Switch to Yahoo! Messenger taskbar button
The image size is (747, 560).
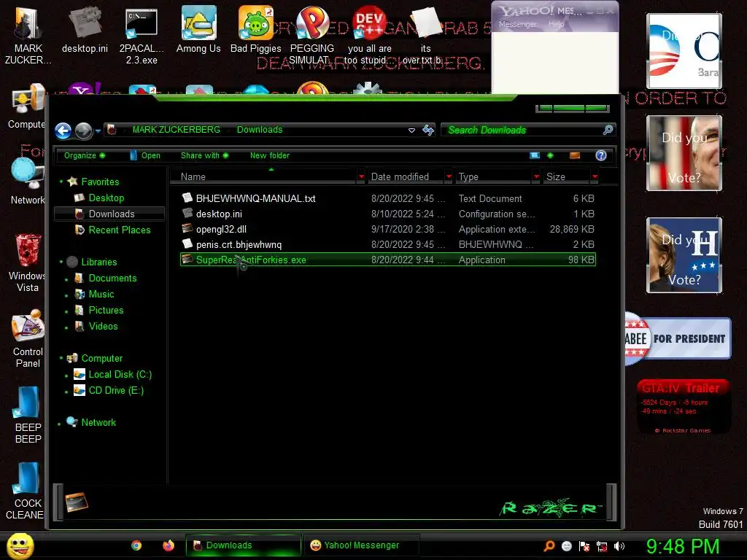(362, 545)
